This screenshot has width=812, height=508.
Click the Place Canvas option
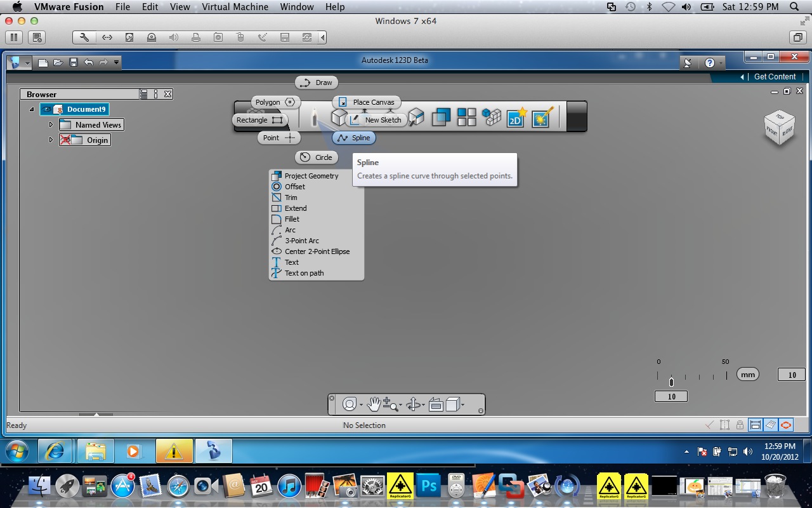367,102
